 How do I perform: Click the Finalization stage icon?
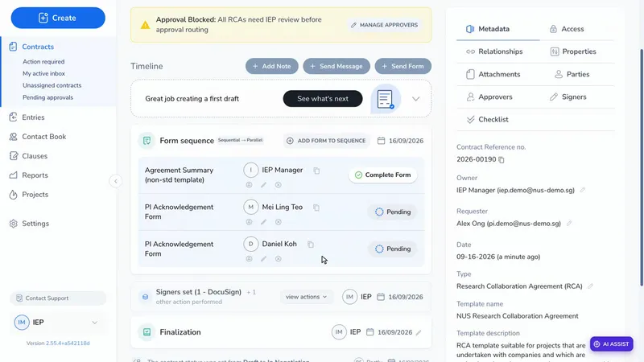tap(147, 332)
